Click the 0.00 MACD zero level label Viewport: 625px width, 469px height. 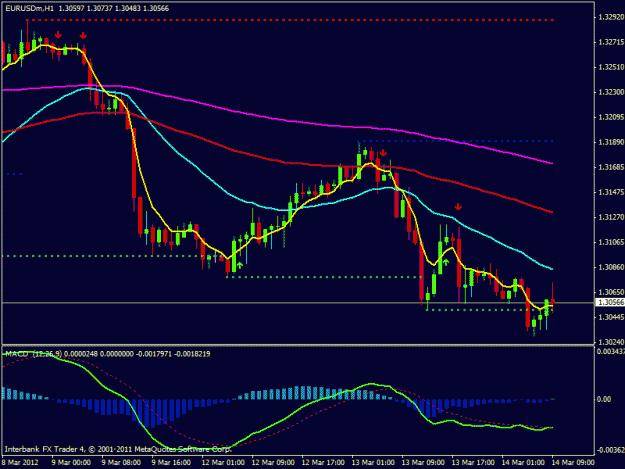coord(604,399)
